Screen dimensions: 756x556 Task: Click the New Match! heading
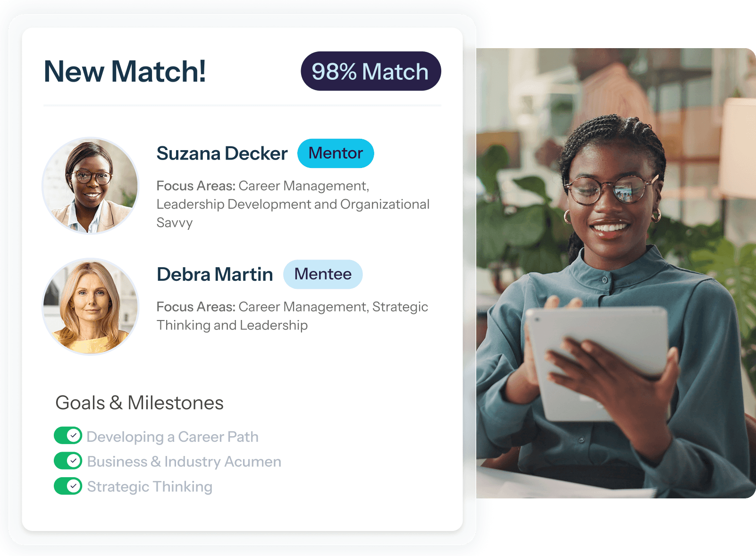coord(125,71)
